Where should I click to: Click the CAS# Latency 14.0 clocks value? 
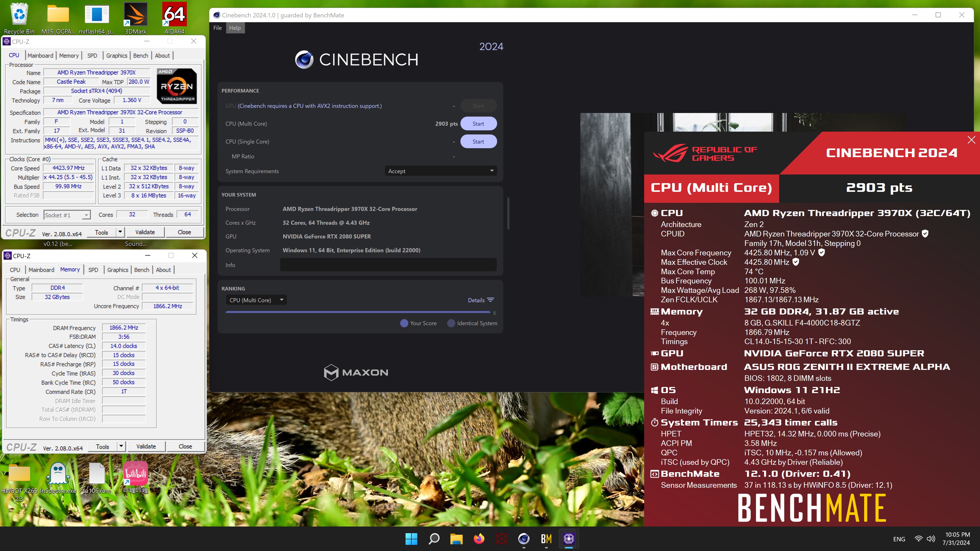click(x=124, y=346)
